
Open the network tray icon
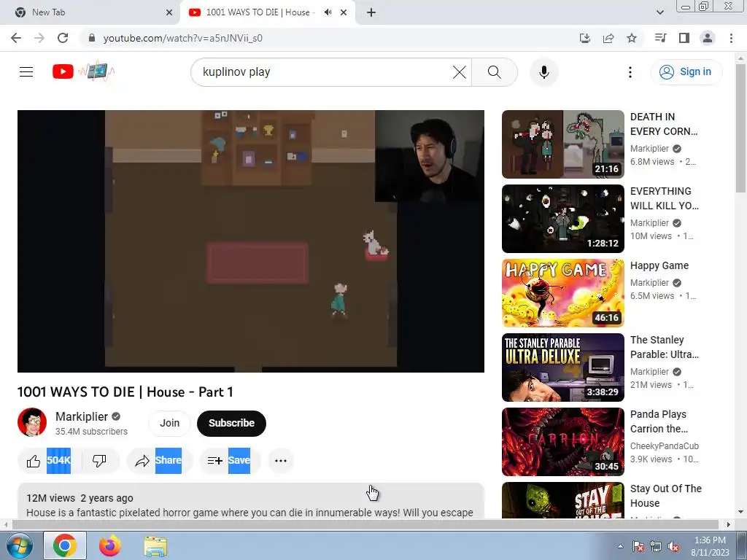click(x=656, y=547)
